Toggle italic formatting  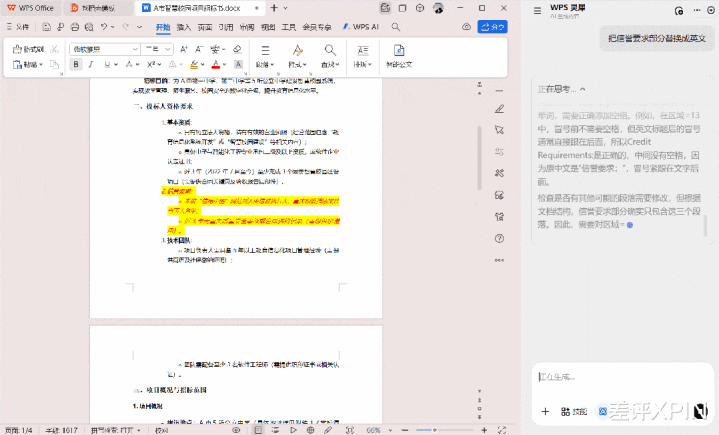pos(91,65)
